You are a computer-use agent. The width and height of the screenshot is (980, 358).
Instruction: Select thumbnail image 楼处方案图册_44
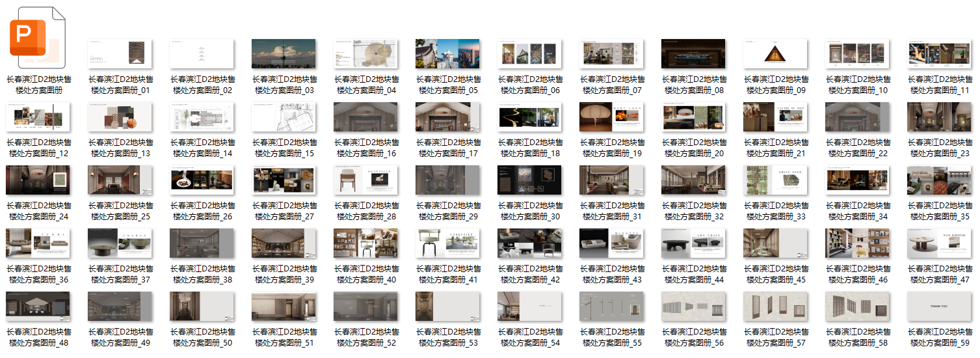point(693,243)
